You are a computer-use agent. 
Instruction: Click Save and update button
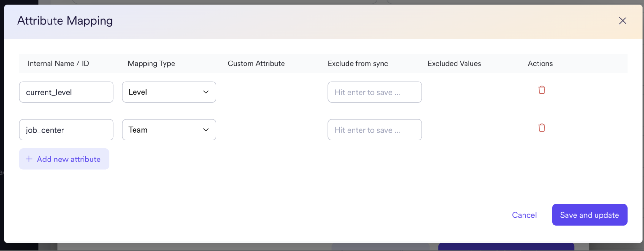point(589,215)
